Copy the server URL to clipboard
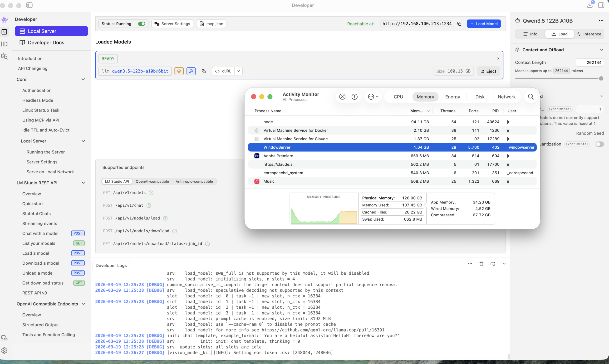The width and height of the screenshot is (609, 364). coord(459,24)
